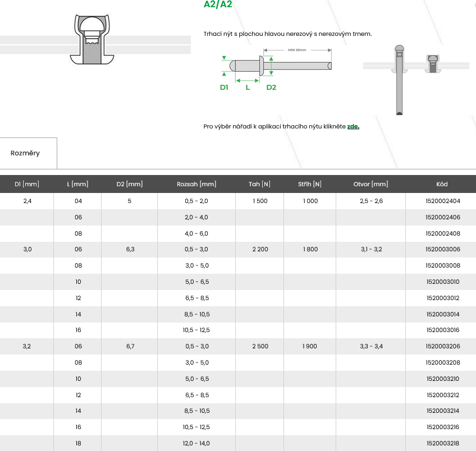This screenshot has width=476, height=451.
Task: Click the Tah [N] column header
Action: click(260, 184)
